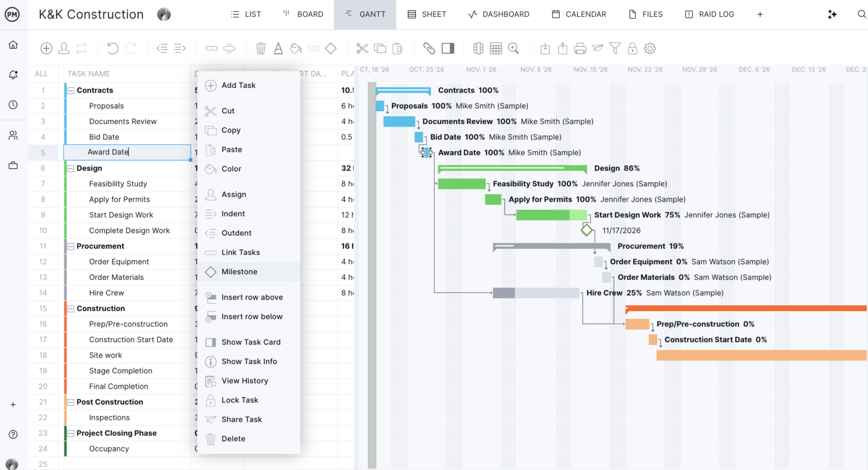Collapse the Contracts task group
Screen dimensions: 868x470
[x=71, y=91]
